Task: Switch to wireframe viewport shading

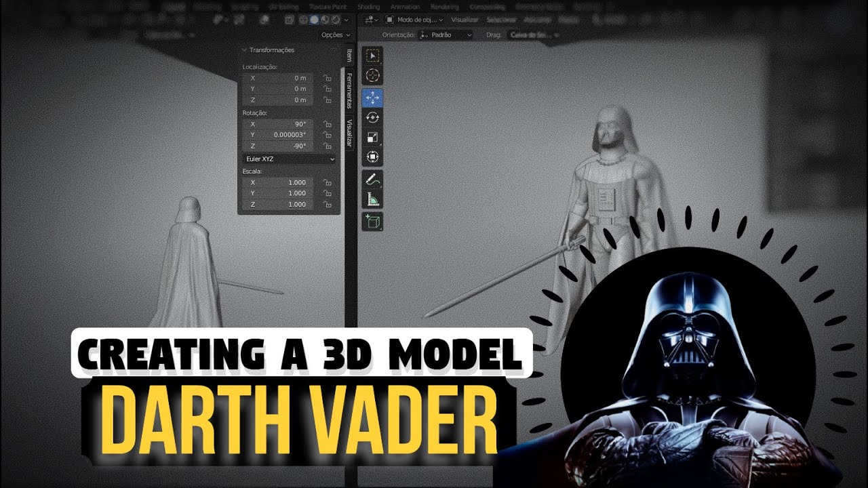Action: point(302,20)
